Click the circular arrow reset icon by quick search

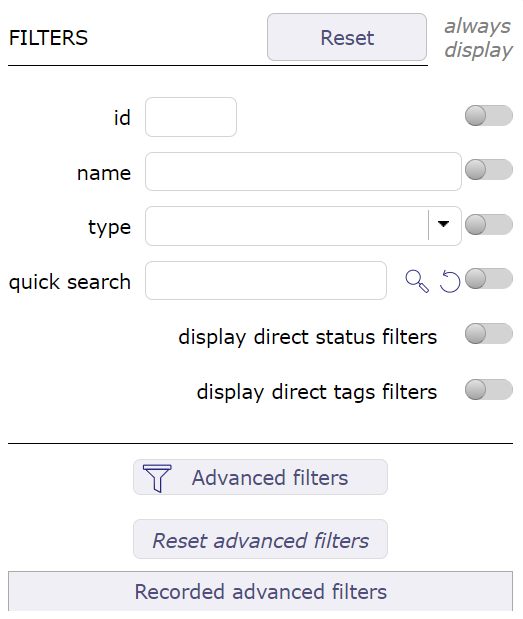450,281
